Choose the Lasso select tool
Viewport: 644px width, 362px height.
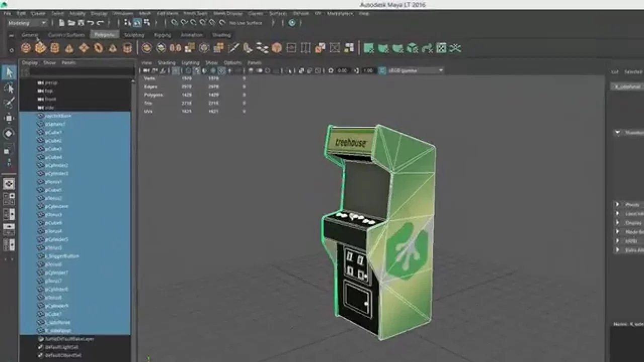click(9, 88)
